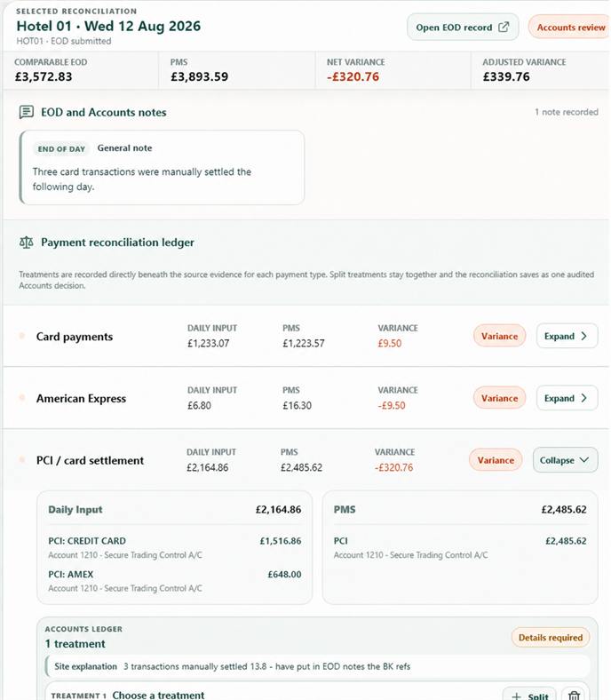611x700 pixels.
Task: Click the external-link icon in Open EOD record
Action: click(x=504, y=28)
